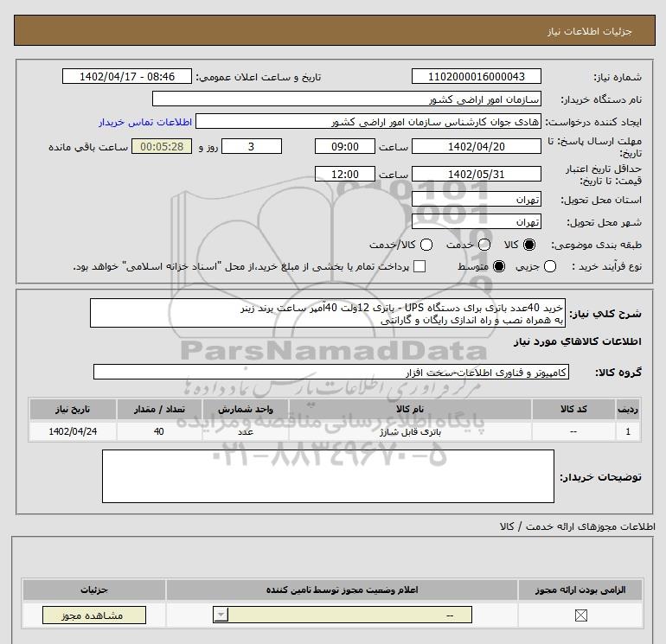Click the response deadline date 1402/04/20
This screenshot has height=644, width=666.
pos(476,146)
